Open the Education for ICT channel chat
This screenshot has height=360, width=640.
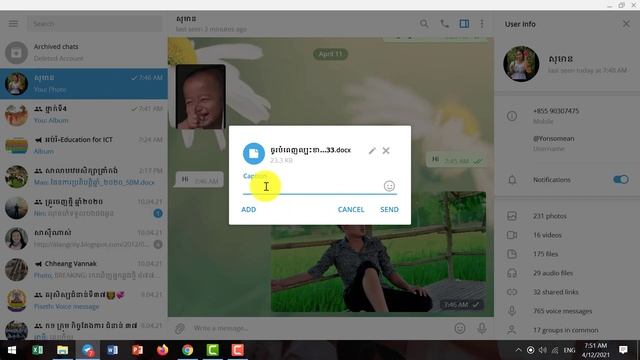84,145
